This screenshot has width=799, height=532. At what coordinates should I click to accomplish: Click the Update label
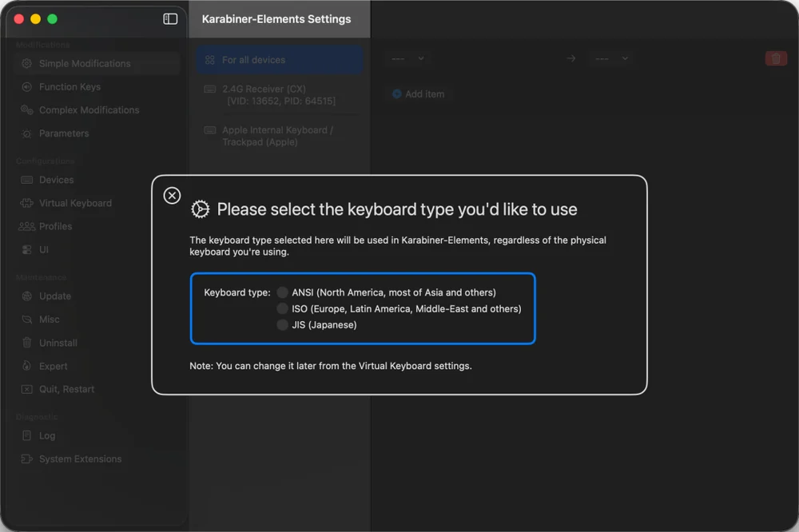coord(55,296)
